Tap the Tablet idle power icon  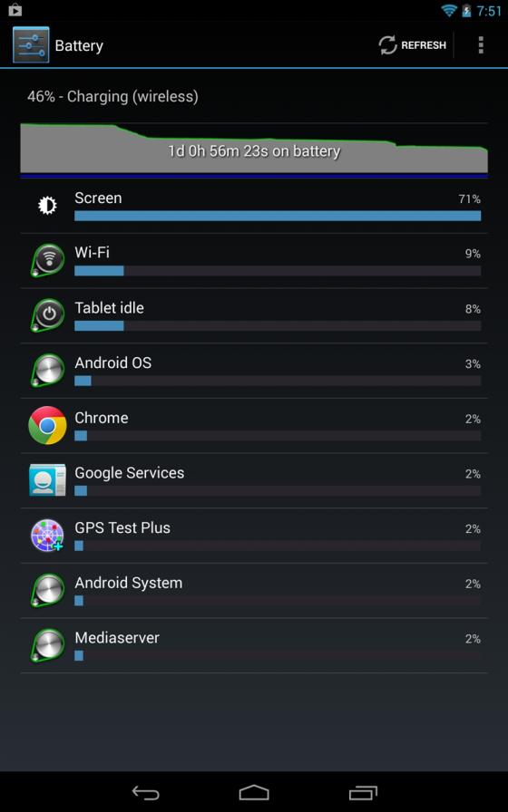tap(47, 315)
